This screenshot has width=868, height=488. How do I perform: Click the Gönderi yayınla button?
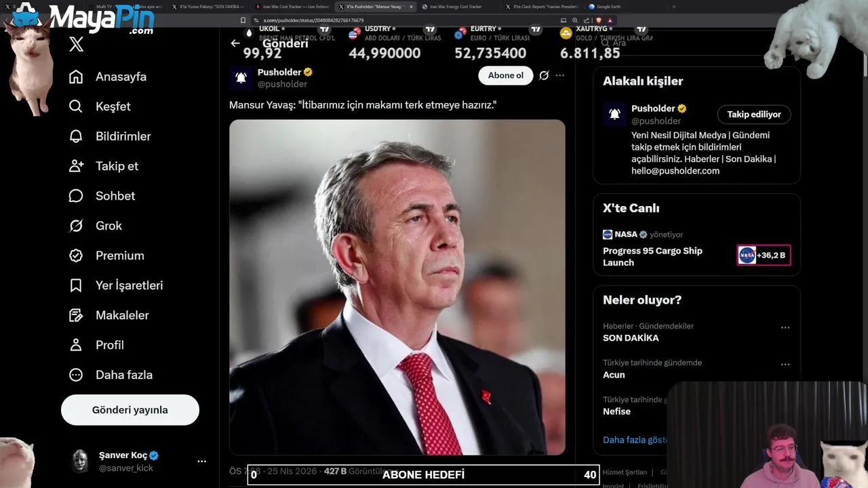[130, 410]
